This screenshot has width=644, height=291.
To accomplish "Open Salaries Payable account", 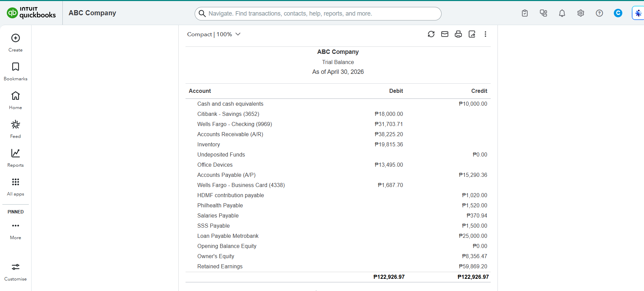I will pyautogui.click(x=218, y=215).
